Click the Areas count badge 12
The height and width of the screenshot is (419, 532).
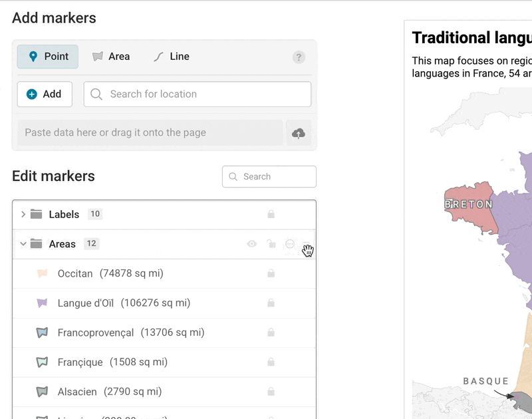92,243
